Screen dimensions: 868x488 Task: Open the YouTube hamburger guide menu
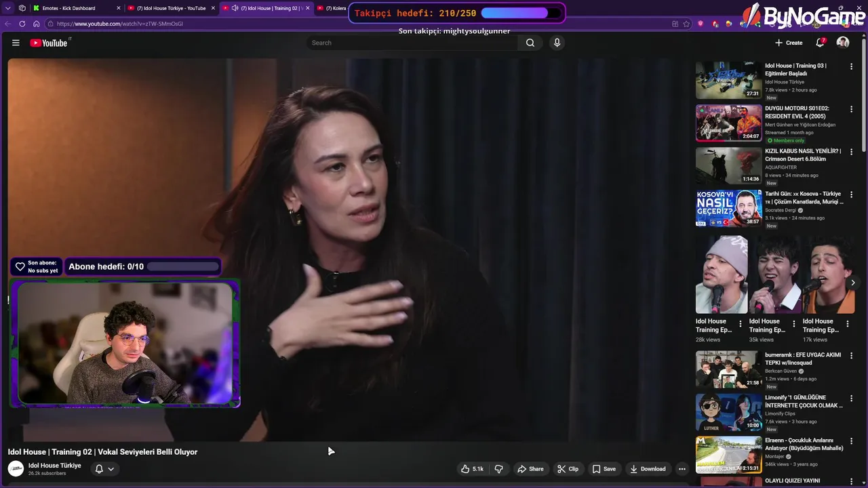point(16,43)
